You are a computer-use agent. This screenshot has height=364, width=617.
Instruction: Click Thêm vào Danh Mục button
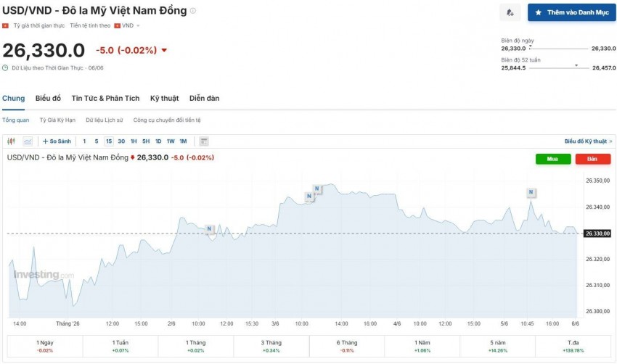pos(572,12)
